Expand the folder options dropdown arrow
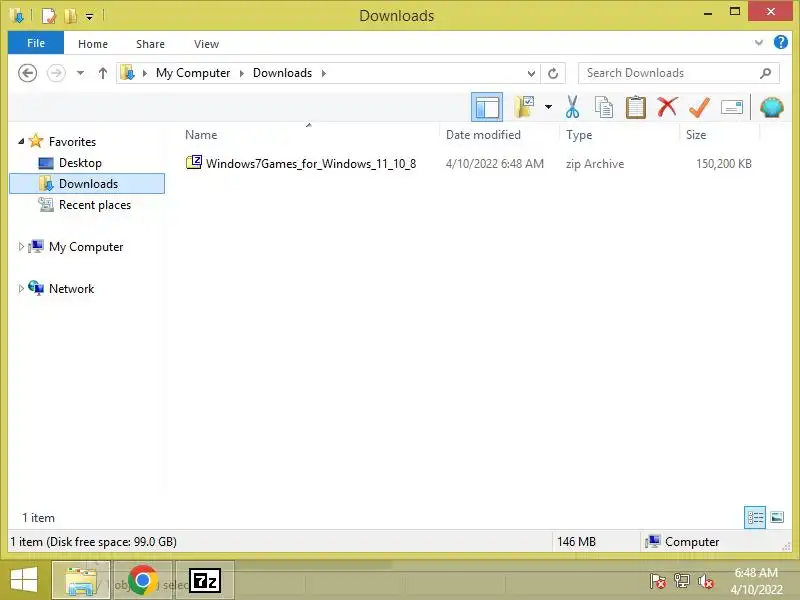 548,107
